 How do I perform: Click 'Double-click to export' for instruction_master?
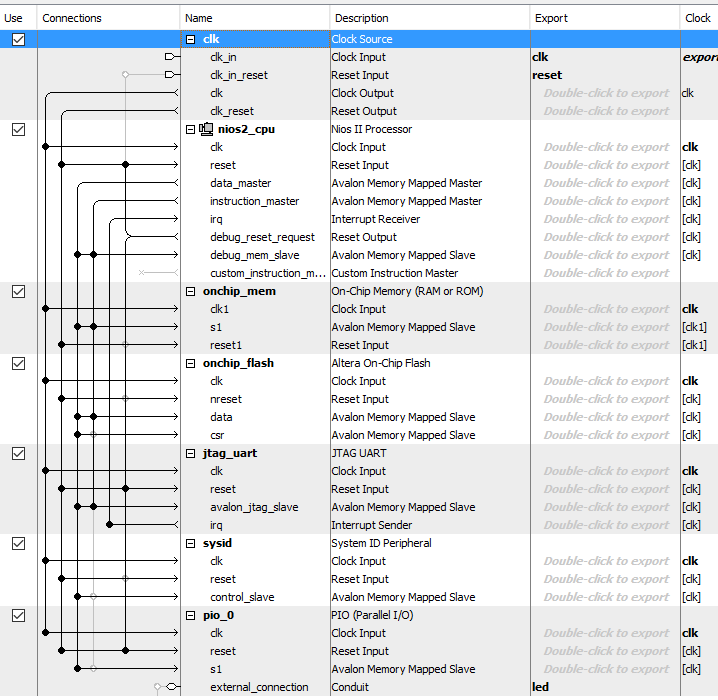coord(606,201)
